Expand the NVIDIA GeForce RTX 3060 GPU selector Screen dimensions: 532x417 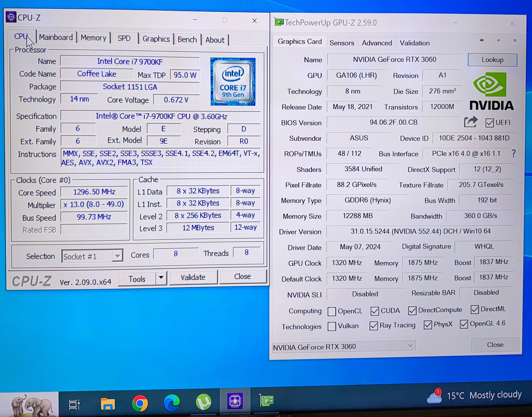(x=344, y=347)
